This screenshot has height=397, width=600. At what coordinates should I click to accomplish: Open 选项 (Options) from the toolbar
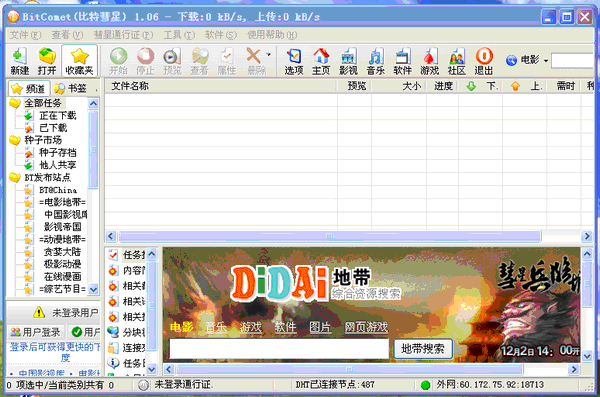tap(294, 61)
